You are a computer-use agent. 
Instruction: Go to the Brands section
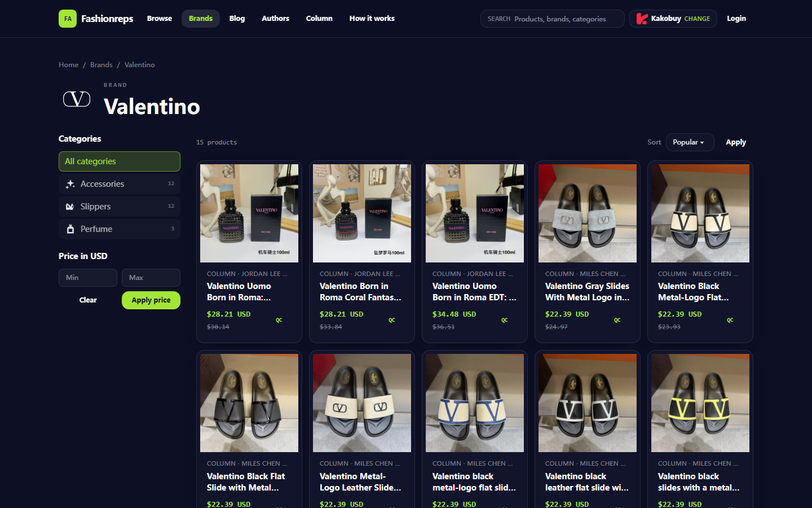pyautogui.click(x=201, y=19)
